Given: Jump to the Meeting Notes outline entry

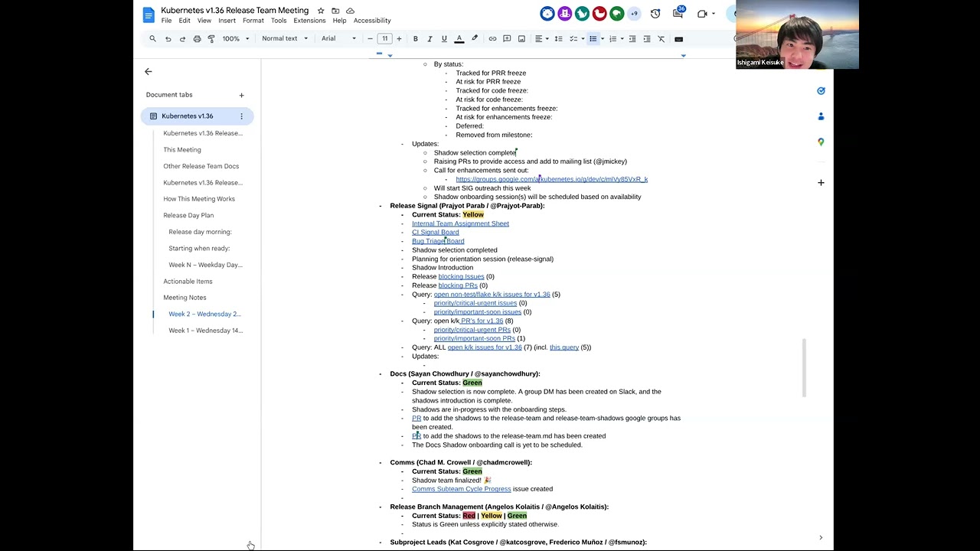Looking at the screenshot, I should click(185, 298).
